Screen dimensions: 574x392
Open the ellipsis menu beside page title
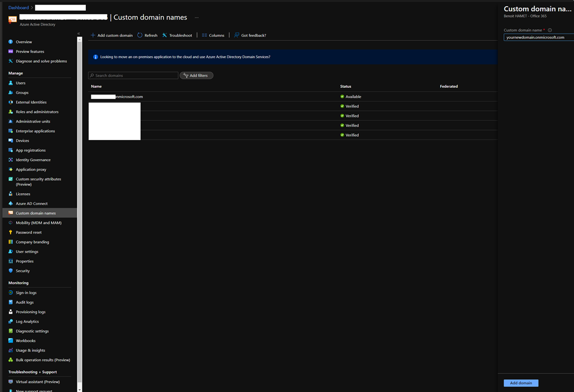[x=197, y=18]
